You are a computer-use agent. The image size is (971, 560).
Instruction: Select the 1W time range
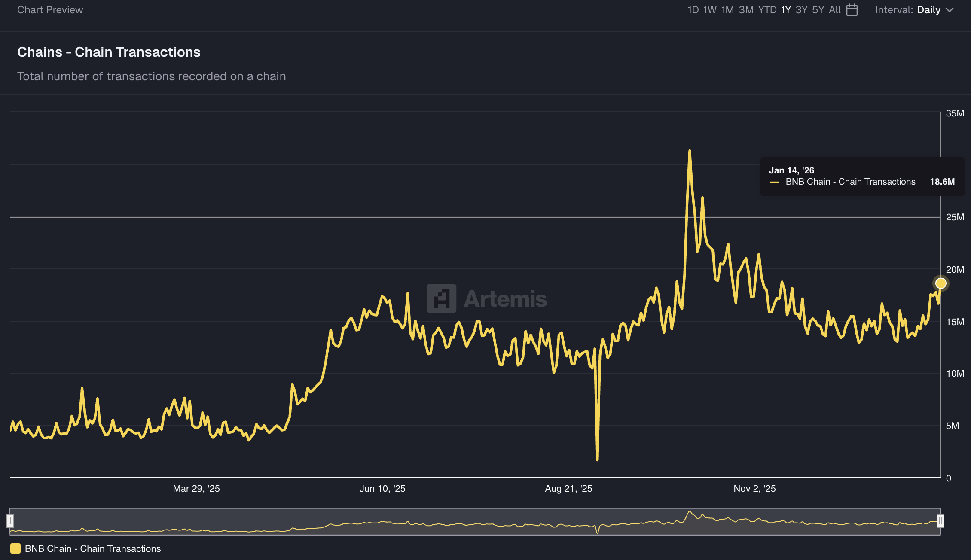coord(709,10)
